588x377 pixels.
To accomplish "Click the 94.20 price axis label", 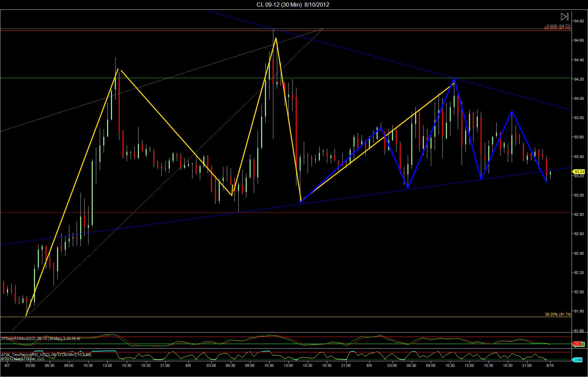I will (579, 79).
